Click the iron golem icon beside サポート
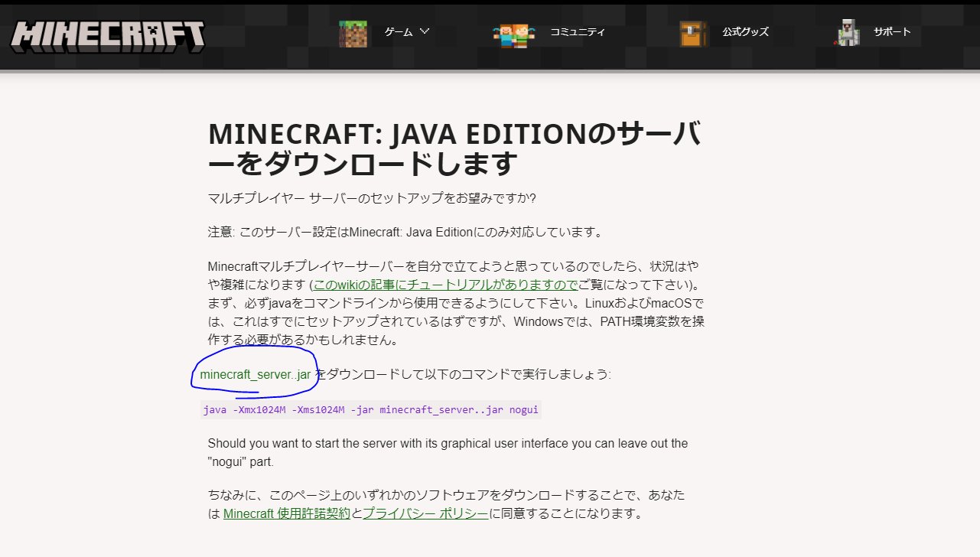The image size is (980, 557). point(849,33)
